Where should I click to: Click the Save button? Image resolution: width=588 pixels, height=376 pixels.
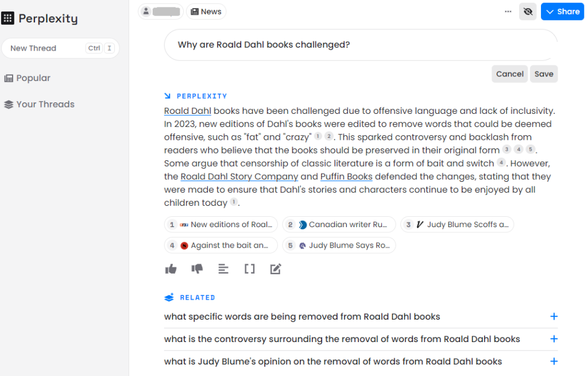[x=543, y=74]
